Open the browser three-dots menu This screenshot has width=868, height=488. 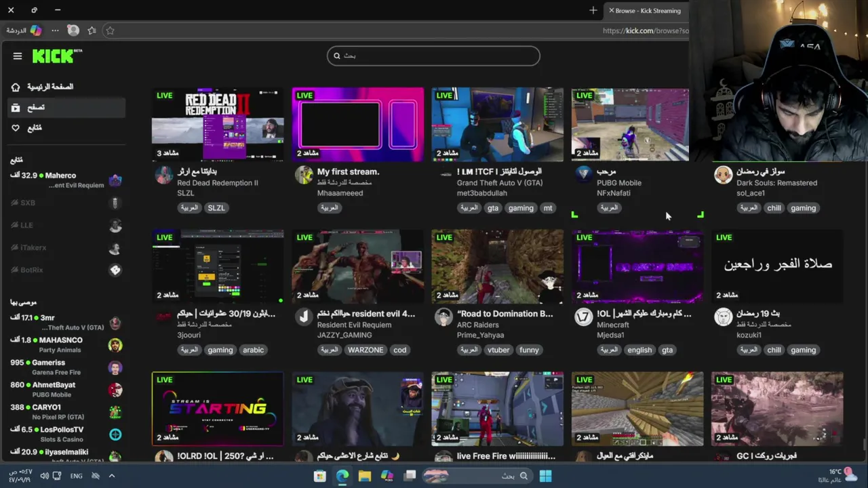pos(55,30)
